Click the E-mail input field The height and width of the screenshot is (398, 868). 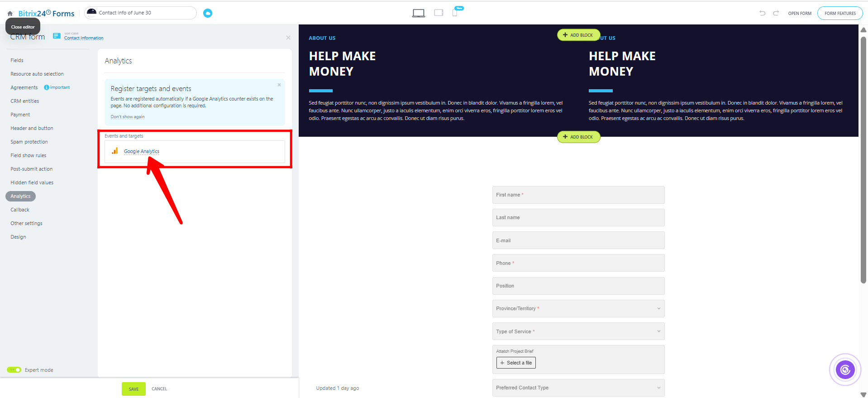pos(578,240)
